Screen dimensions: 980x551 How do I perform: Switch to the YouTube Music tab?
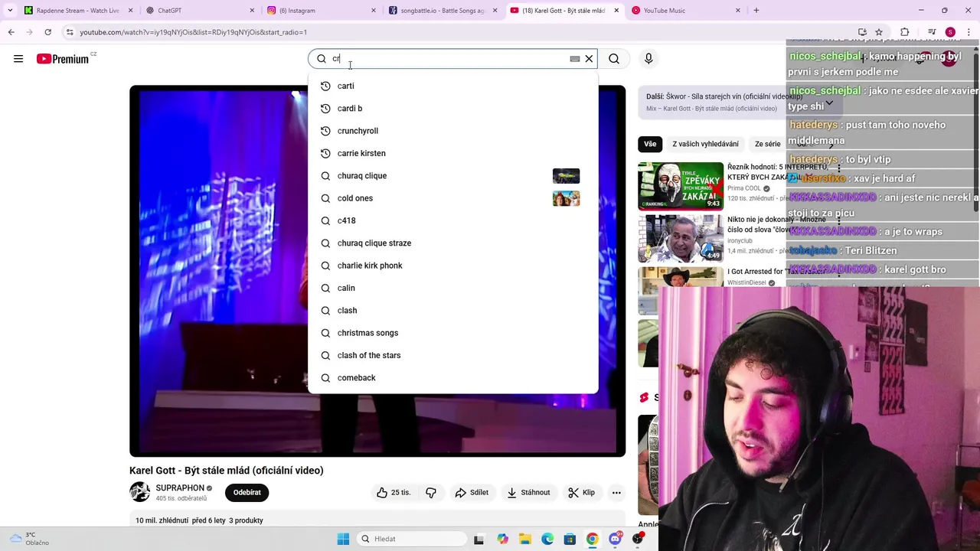click(685, 11)
